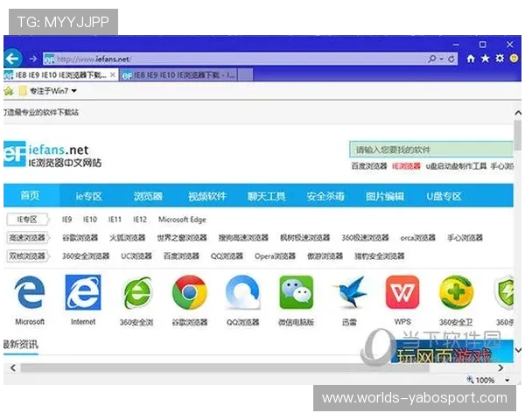Expand the 专注于Win7 favorites folder dropdown
525x420 pixels.
click(74, 91)
